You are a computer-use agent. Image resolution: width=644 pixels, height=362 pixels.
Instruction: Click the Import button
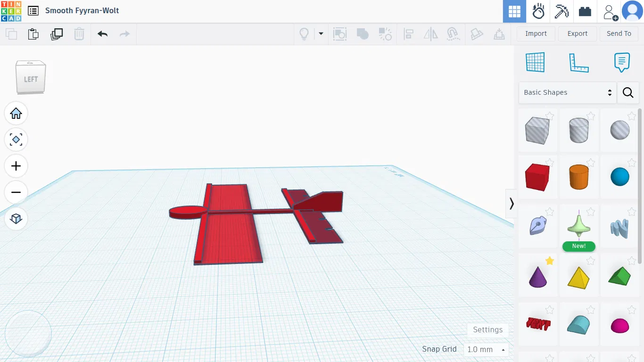pos(536,33)
